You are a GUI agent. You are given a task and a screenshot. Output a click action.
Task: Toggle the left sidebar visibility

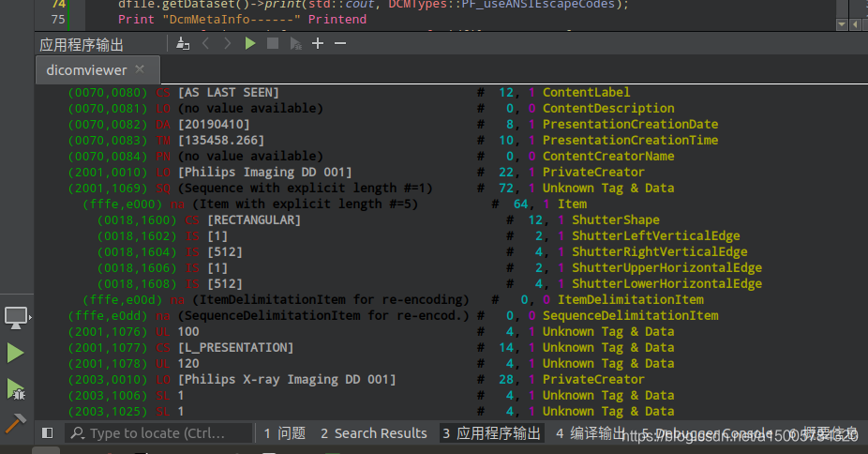tap(48, 433)
